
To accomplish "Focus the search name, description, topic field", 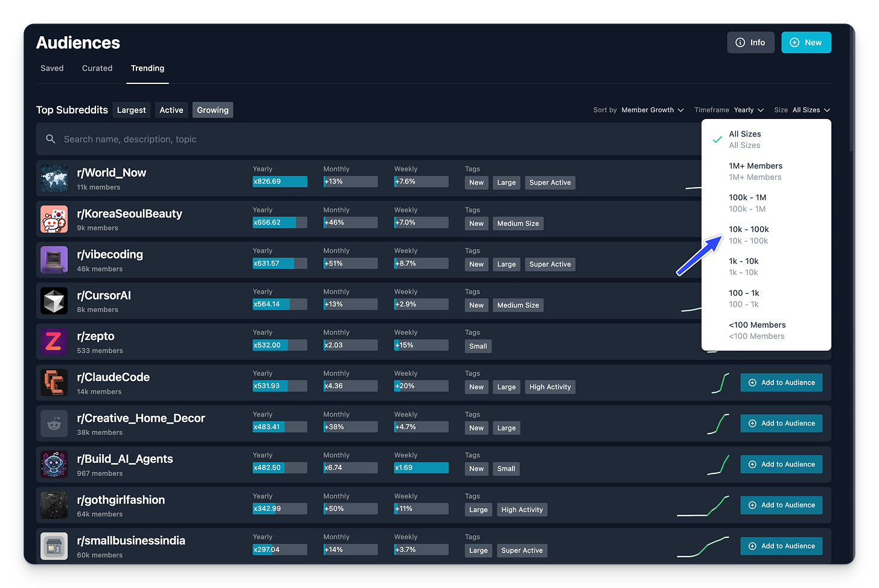I will [369, 139].
